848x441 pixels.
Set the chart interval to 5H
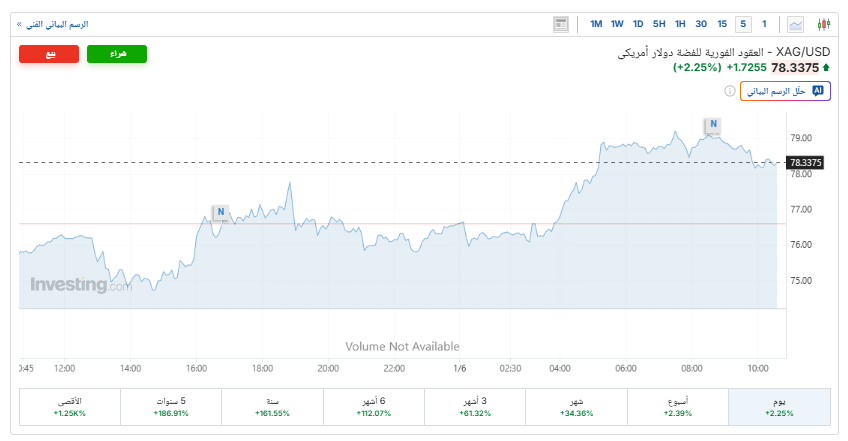(x=658, y=24)
